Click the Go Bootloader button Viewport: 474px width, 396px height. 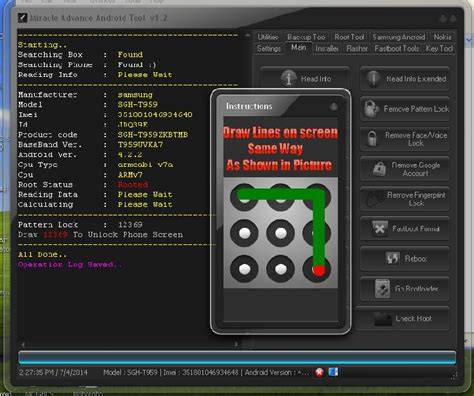405,289
